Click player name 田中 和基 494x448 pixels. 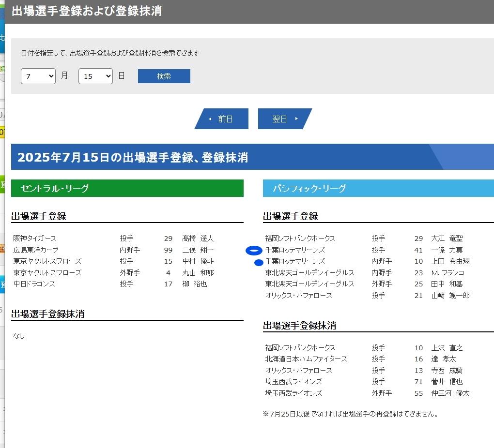click(447, 284)
